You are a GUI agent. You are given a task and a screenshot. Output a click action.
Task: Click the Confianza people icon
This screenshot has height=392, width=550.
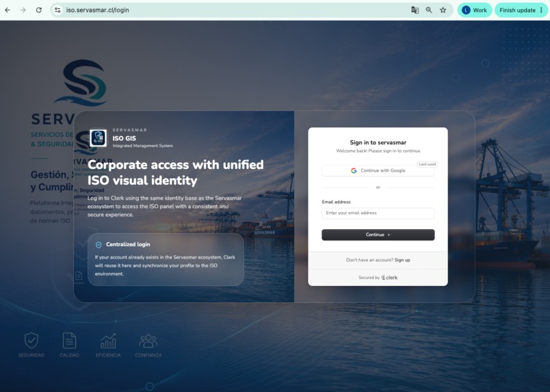[148, 341]
